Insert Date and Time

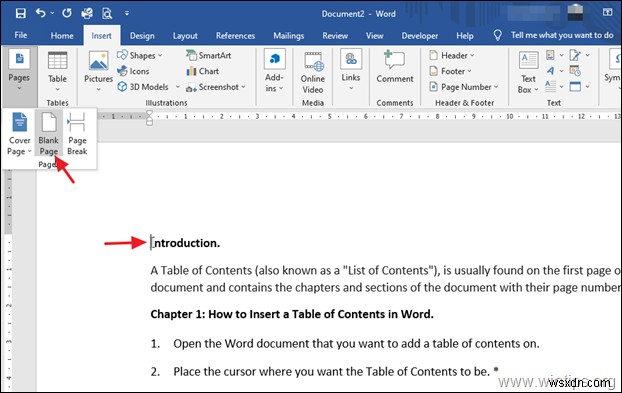point(575,71)
